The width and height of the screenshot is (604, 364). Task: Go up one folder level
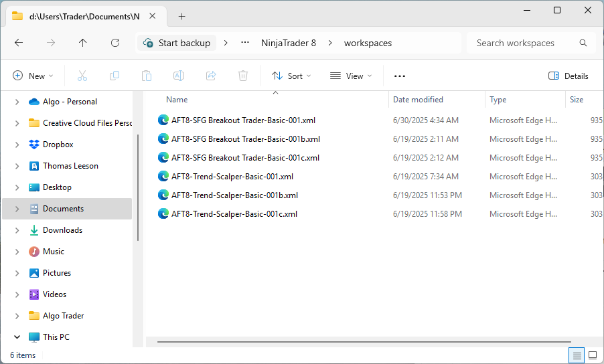[83, 43]
